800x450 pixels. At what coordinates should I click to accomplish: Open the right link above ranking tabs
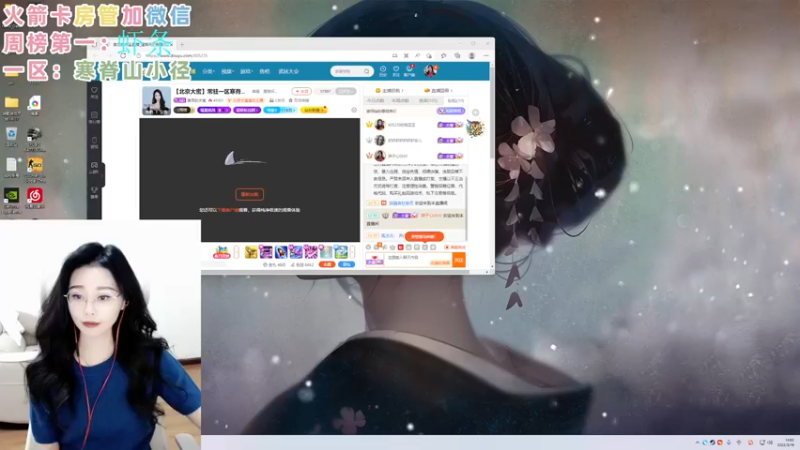coord(438,90)
